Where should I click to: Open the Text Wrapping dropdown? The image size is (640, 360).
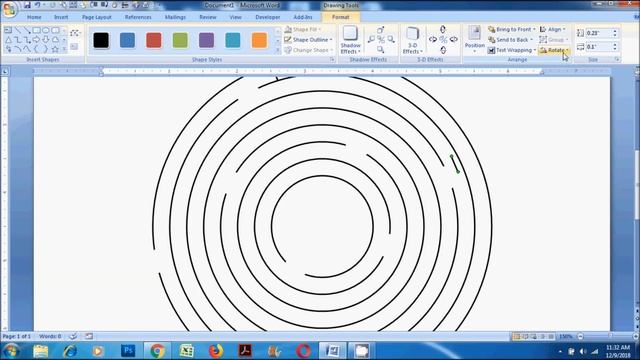[512, 50]
